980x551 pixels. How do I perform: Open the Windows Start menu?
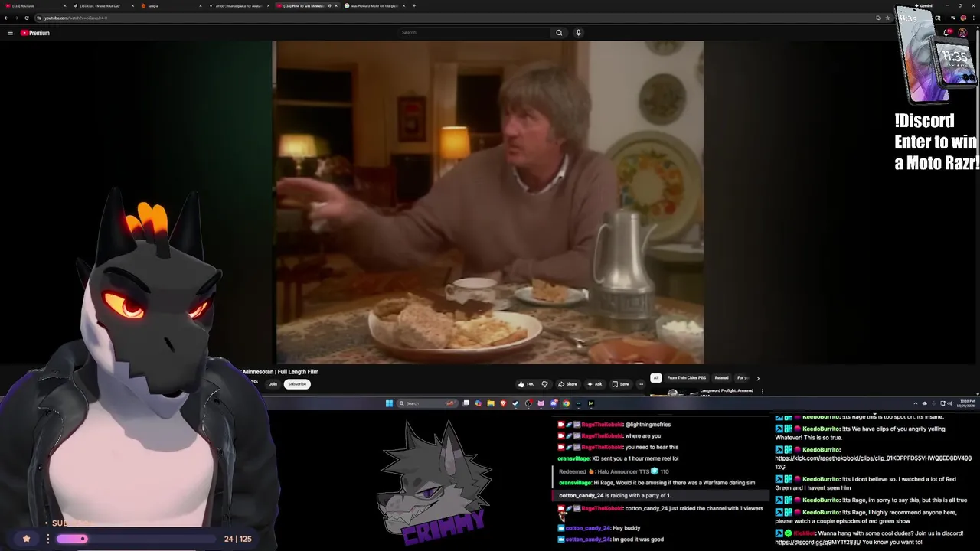[389, 403]
